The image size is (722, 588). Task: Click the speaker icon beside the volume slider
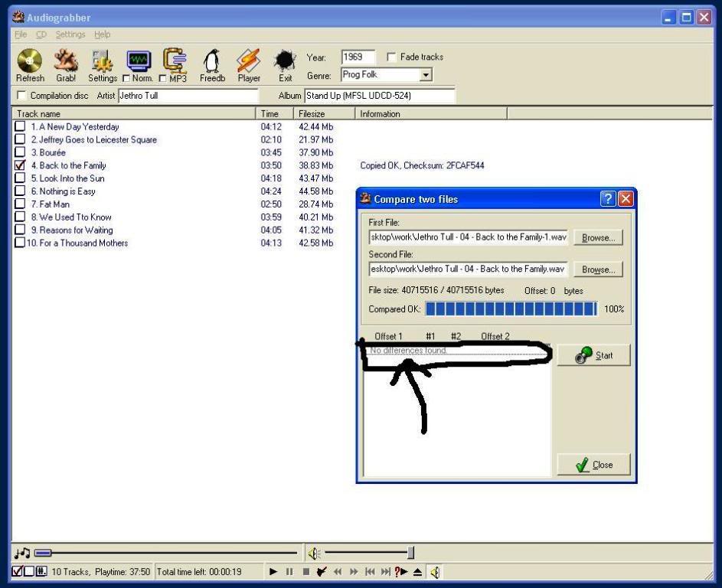(314, 553)
